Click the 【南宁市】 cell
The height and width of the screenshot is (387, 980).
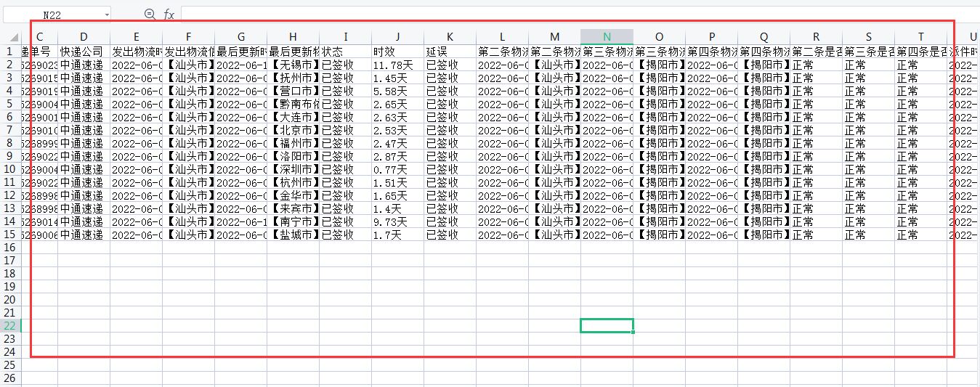click(293, 221)
